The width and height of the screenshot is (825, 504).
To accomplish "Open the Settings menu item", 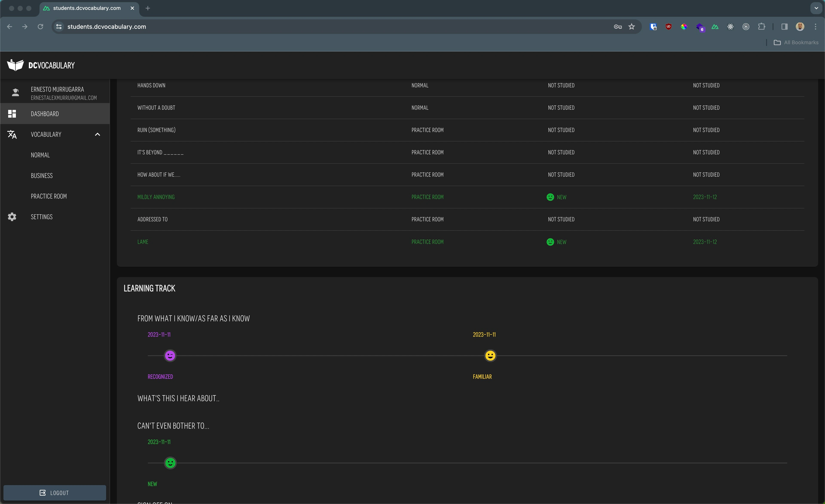I will click(55, 217).
